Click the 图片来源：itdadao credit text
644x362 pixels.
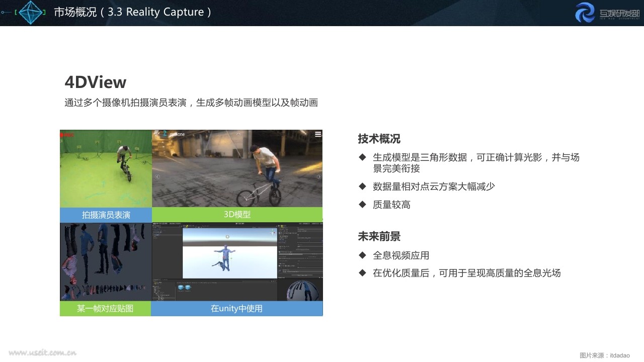[x=605, y=355]
